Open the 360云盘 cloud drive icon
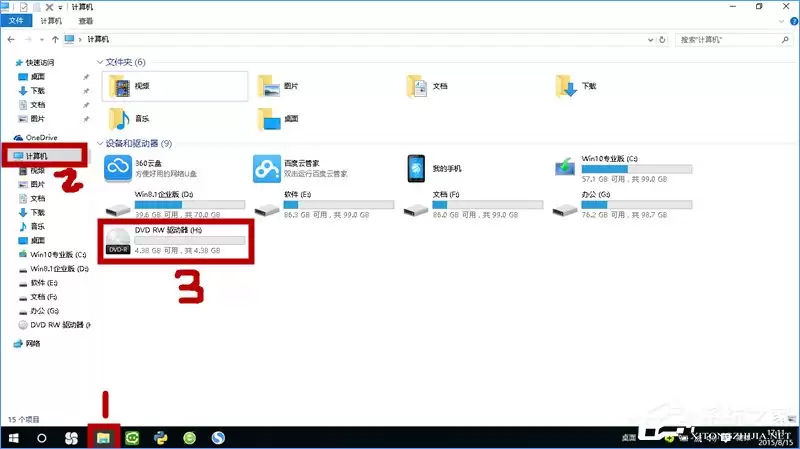The image size is (800, 449). point(118,168)
